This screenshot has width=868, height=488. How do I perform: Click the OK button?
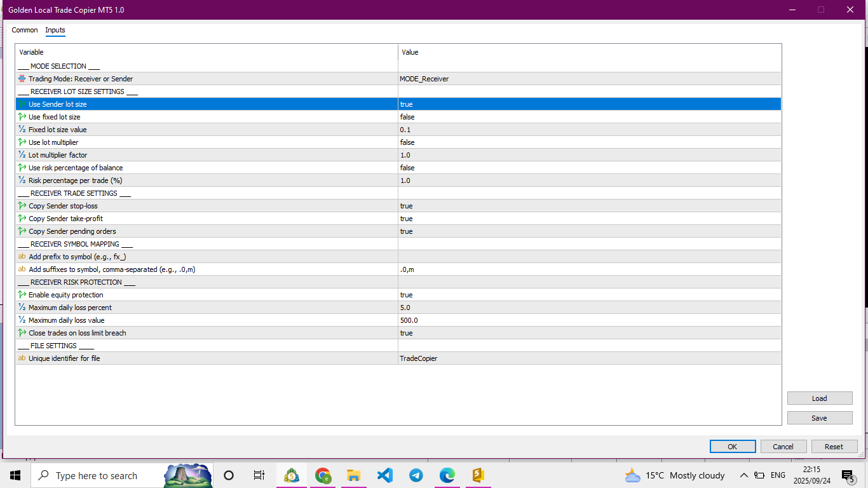click(733, 447)
